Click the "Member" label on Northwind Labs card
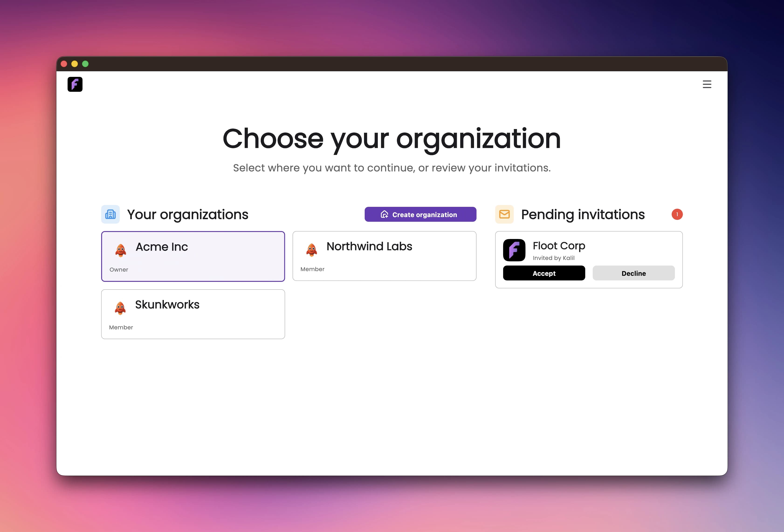The height and width of the screenshot is (532, 784). click(x=312, y=269)
